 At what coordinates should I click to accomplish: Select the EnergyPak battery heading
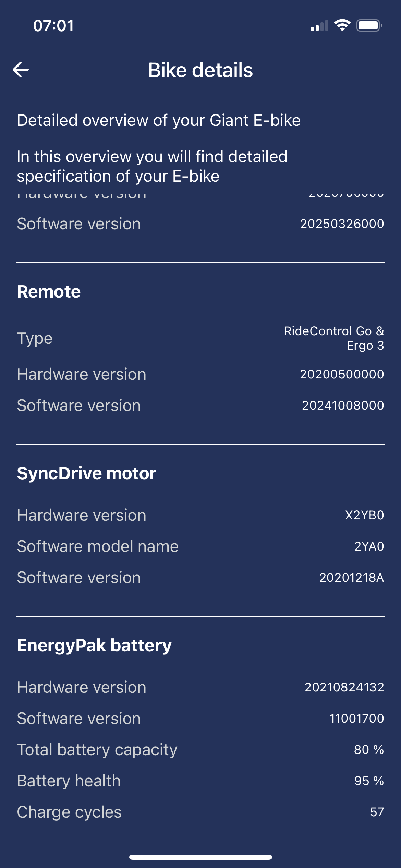point(94,646)
